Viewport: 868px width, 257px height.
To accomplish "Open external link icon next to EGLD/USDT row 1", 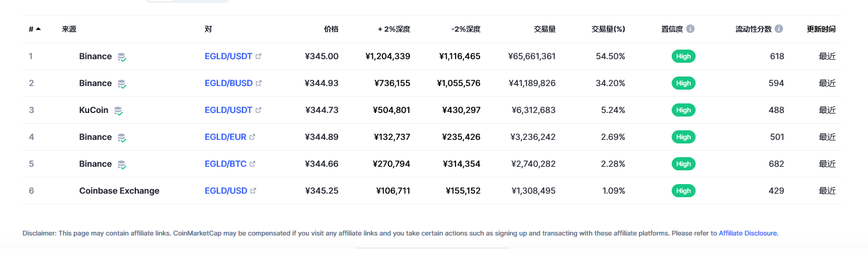I will click(x=259, y=56).
